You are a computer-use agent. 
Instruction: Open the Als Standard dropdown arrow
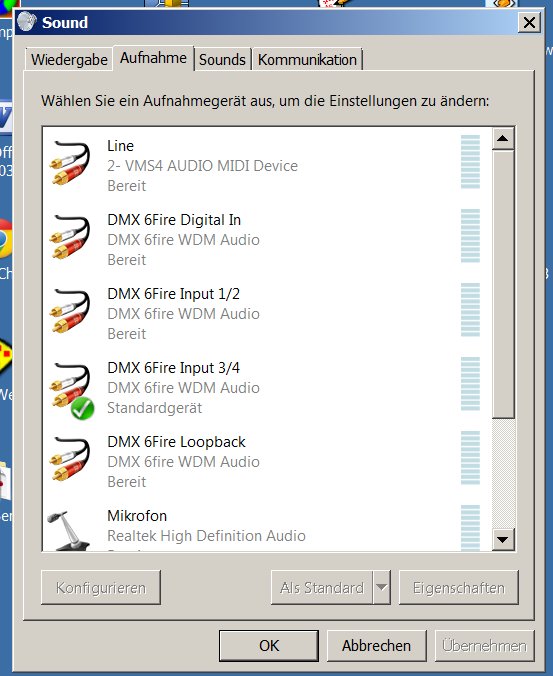tap(381, 588)
